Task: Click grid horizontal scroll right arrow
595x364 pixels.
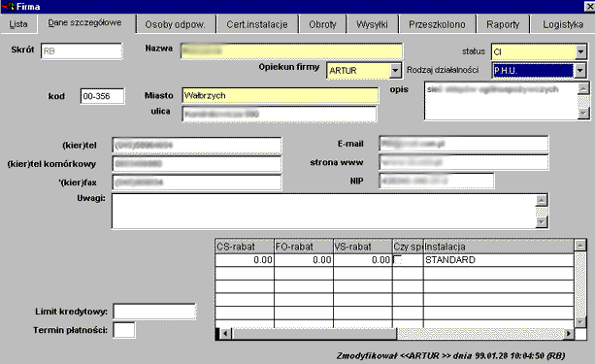Action: (569, 334)
